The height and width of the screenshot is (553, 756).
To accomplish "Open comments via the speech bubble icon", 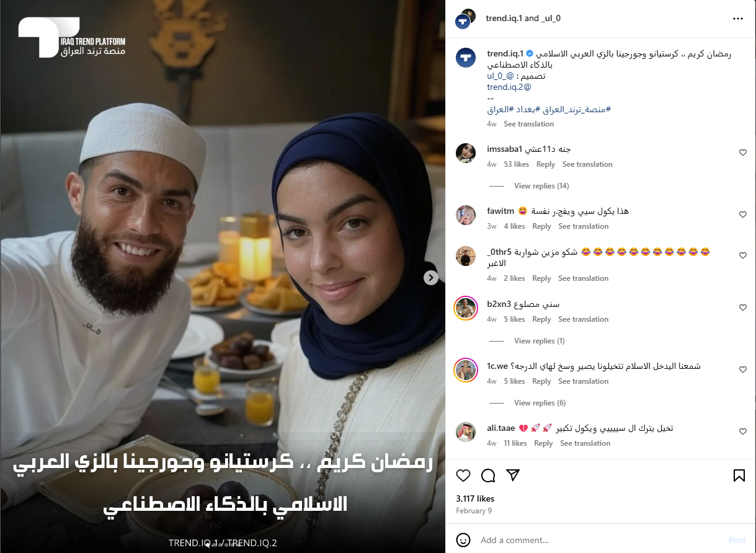I will [x=488, y=476].
